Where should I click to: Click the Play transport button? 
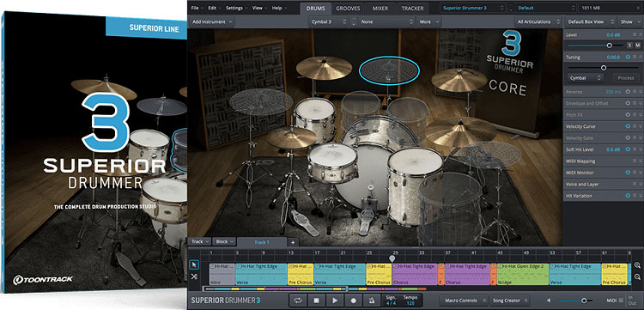click(x=335, y=301)
